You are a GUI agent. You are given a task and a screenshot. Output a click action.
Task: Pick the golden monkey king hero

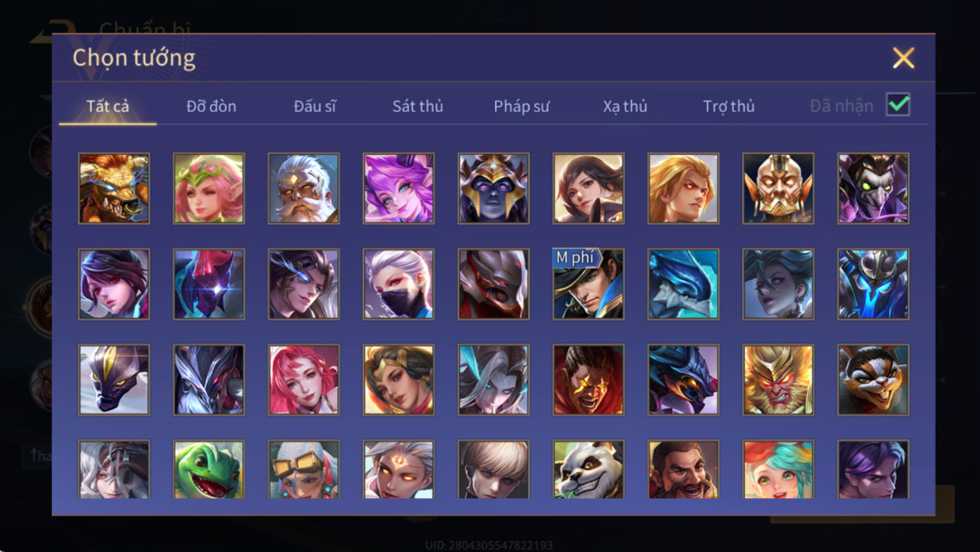coord(778,380)
